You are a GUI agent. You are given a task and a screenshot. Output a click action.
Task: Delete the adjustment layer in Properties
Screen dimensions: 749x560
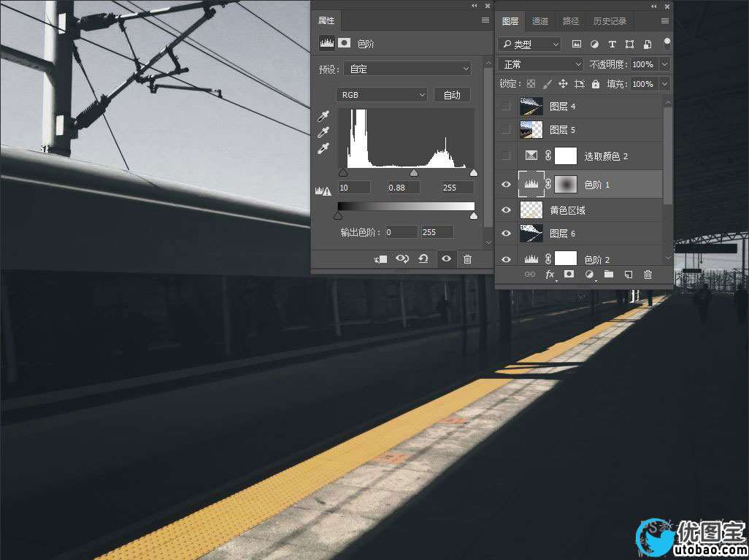pyautogui.click(x=467, y=259)
